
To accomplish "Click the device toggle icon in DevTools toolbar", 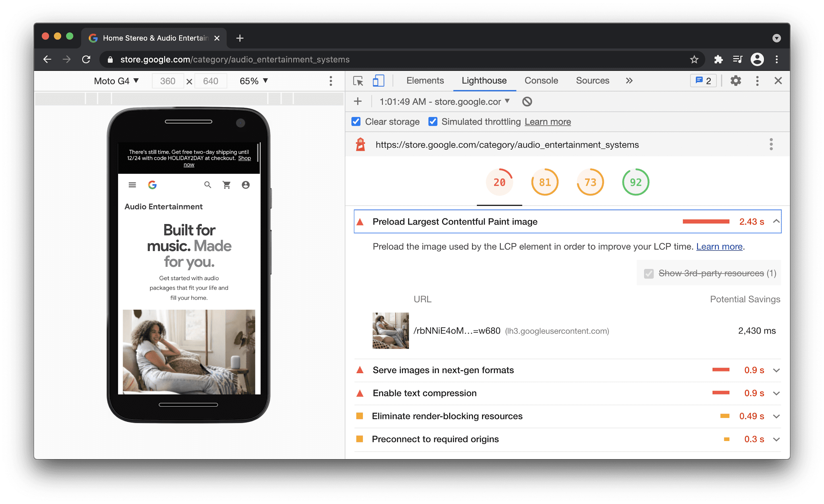I will (x=377, y=81).
